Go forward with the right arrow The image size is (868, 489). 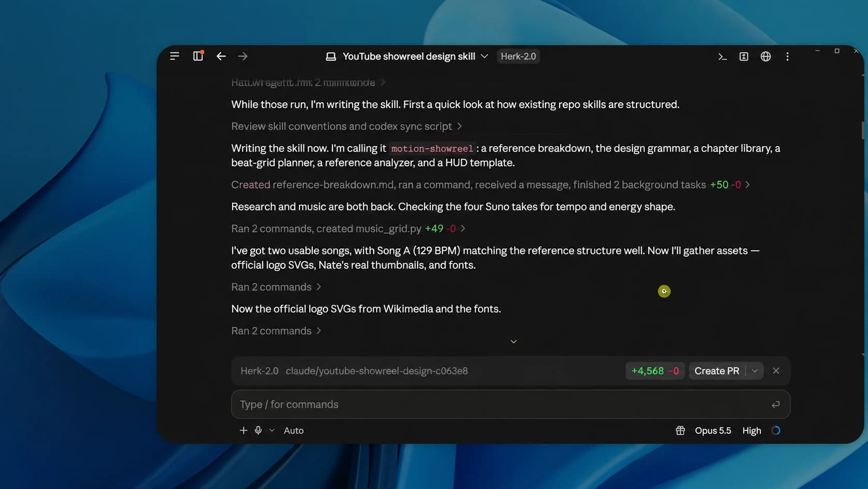243,56
